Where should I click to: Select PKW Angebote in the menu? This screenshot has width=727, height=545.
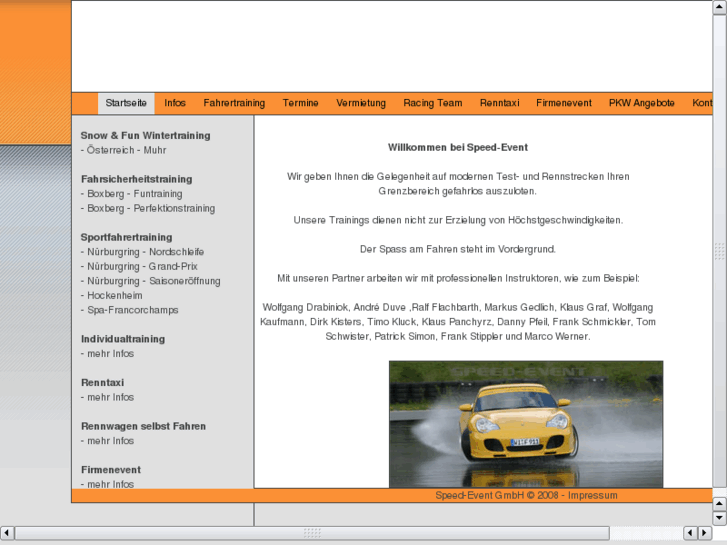(x=641, y=103)
